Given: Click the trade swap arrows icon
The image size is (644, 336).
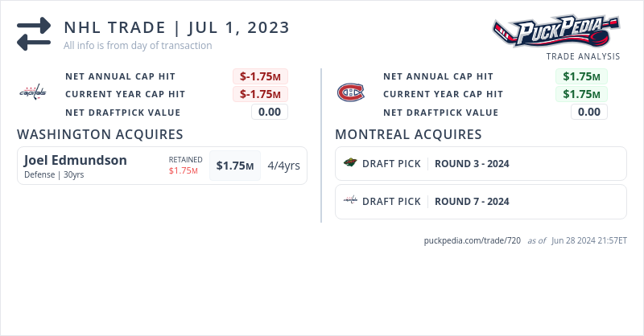Looking at the screenshot, I should (34, 35).
